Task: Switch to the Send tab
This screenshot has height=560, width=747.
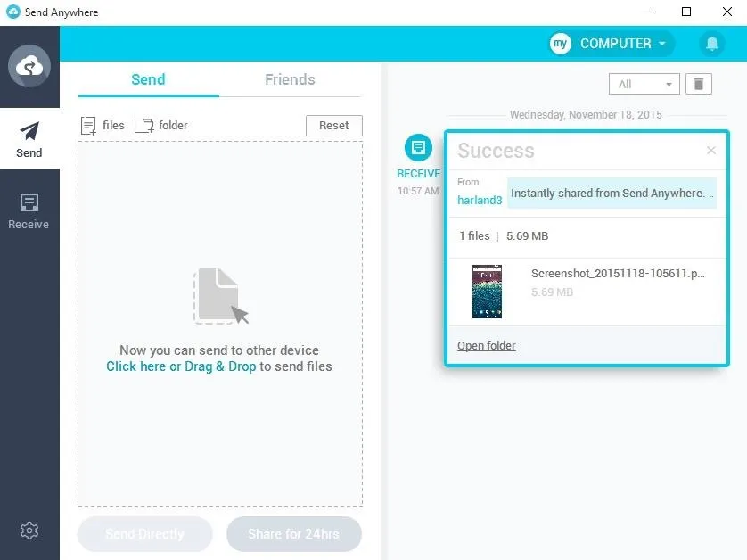Action: pos(148,79)
